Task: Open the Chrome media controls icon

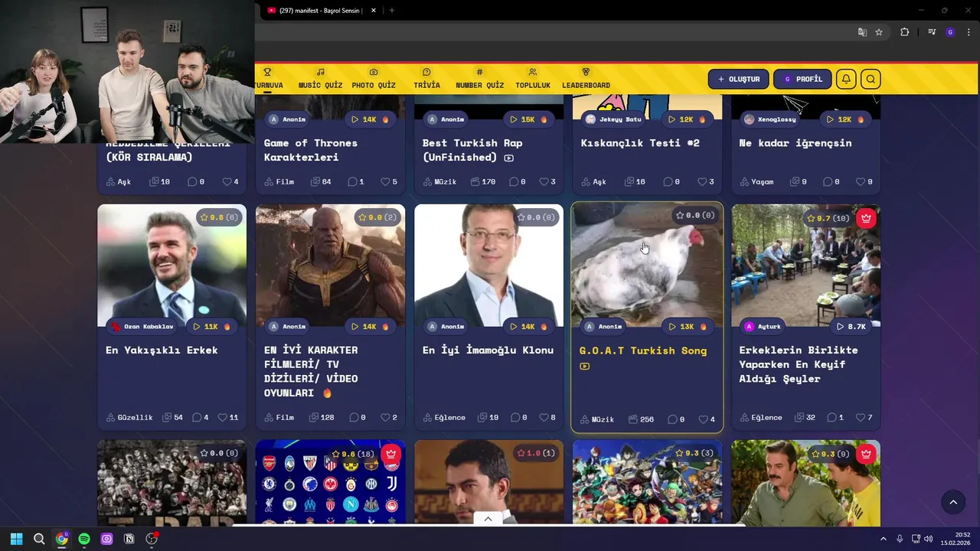Action: tap(932, 32)
